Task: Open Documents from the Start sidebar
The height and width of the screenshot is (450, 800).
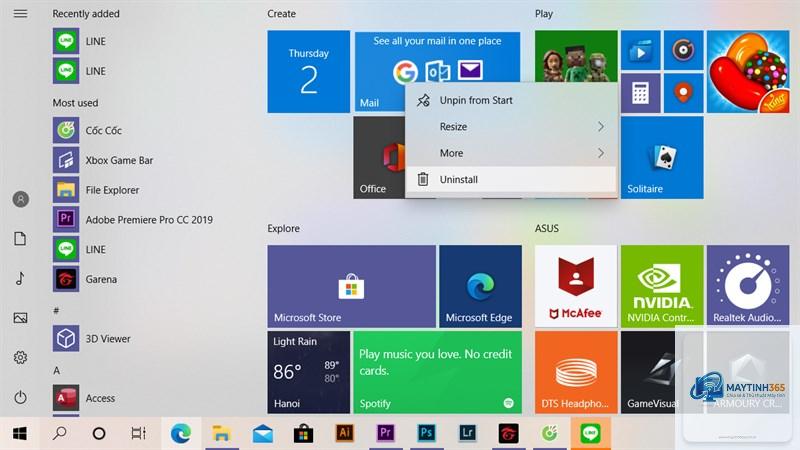Action: click(x=20, y=239)
